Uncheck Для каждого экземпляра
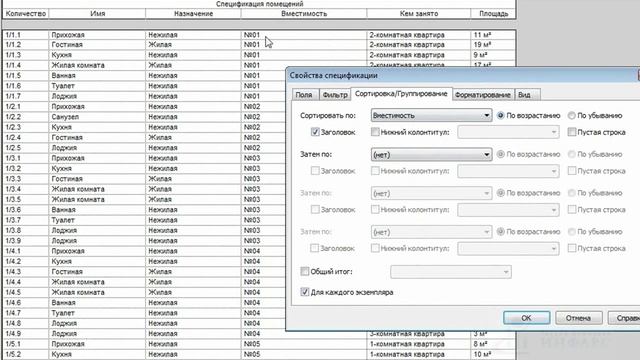The width and height of the screenshot is (640, 360). click(x=305, y=292)
